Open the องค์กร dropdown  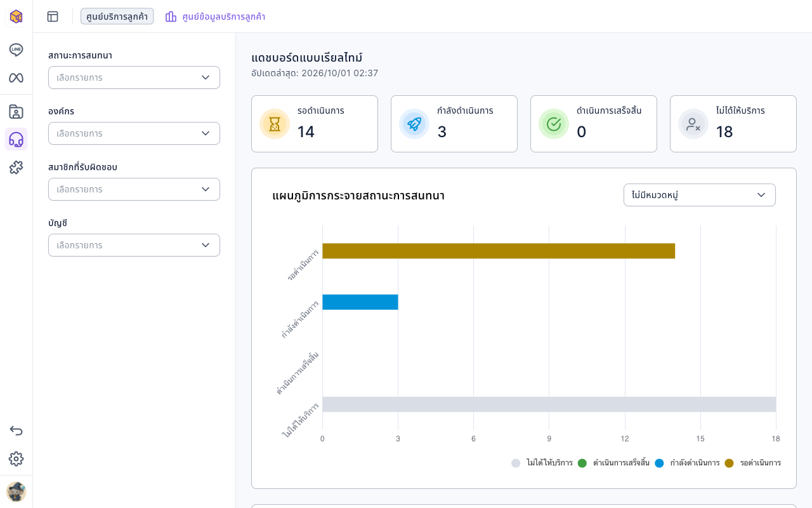(134, 133)
